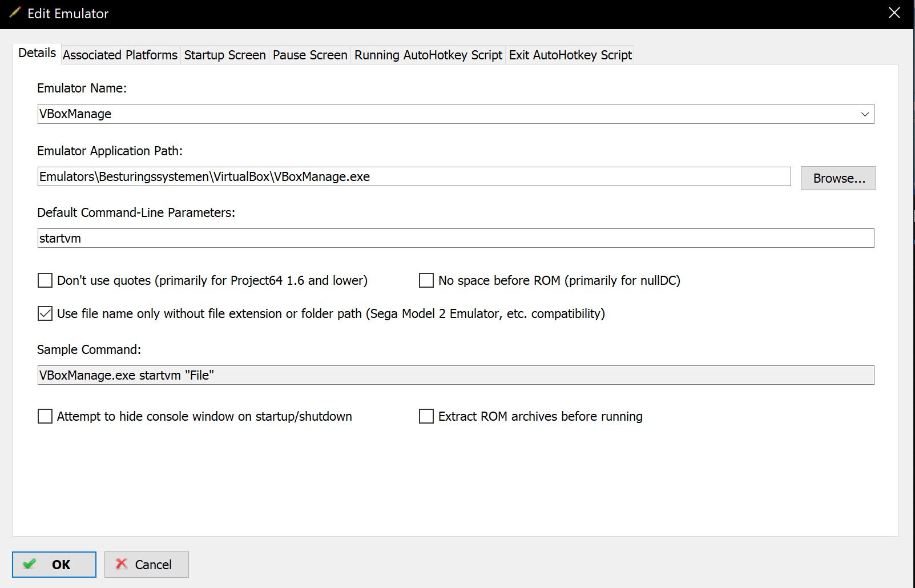Click the Emulator Application Path label

110,151
